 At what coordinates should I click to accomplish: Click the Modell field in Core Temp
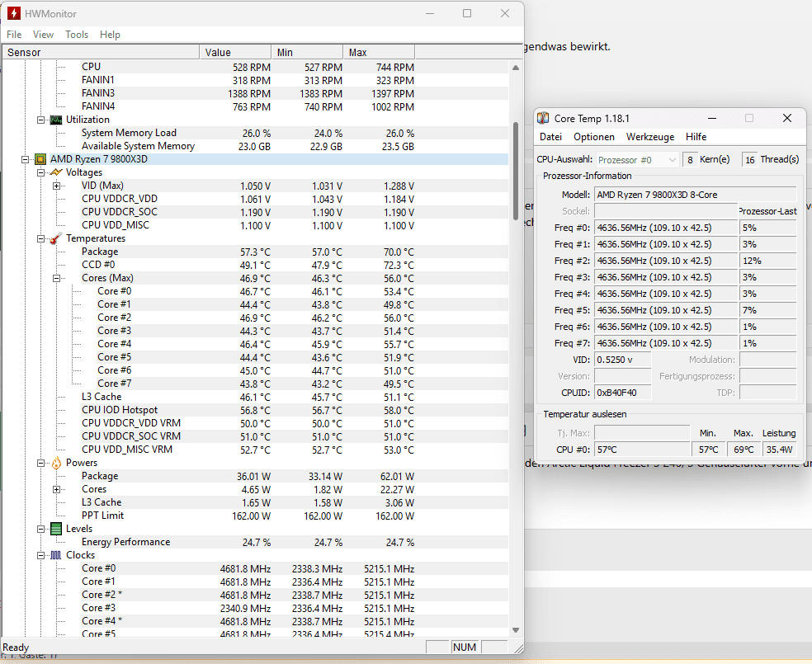point(695,195)
